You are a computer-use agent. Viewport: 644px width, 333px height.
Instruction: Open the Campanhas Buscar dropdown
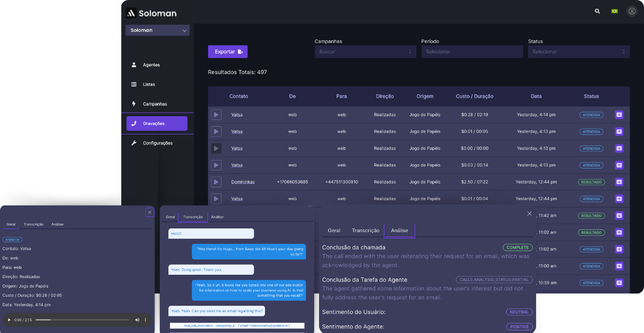[x=365, y=52]
